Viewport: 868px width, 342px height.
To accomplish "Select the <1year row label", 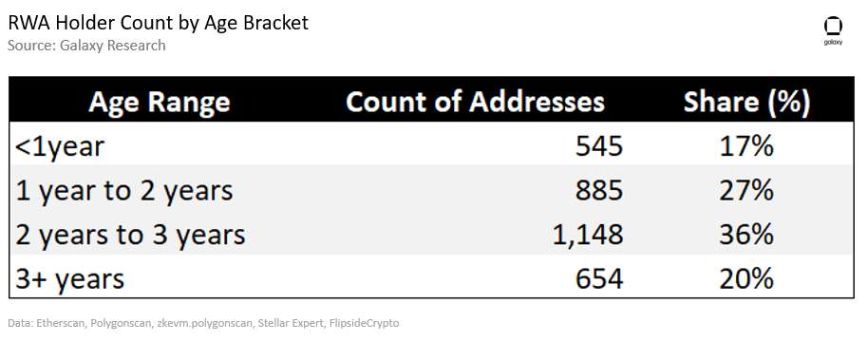I will coord(60,147).
